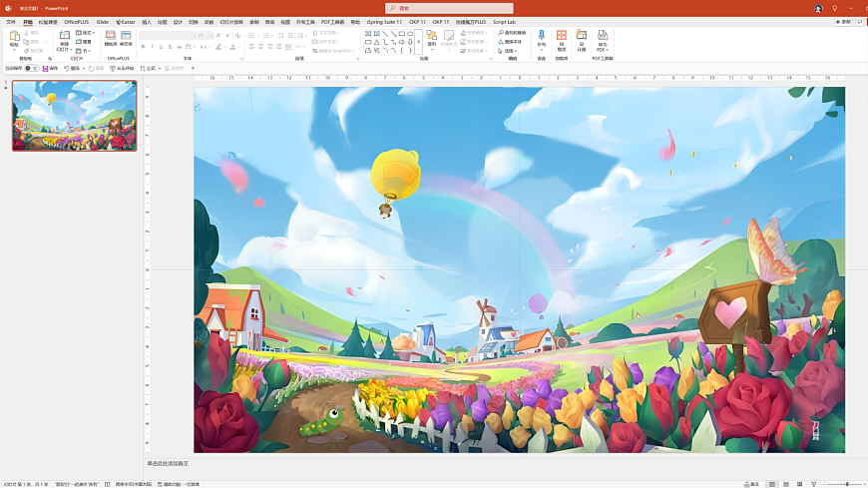868x488 pixels.
Task: Click the Dictate microphone icon
Action: coord(542,37)
